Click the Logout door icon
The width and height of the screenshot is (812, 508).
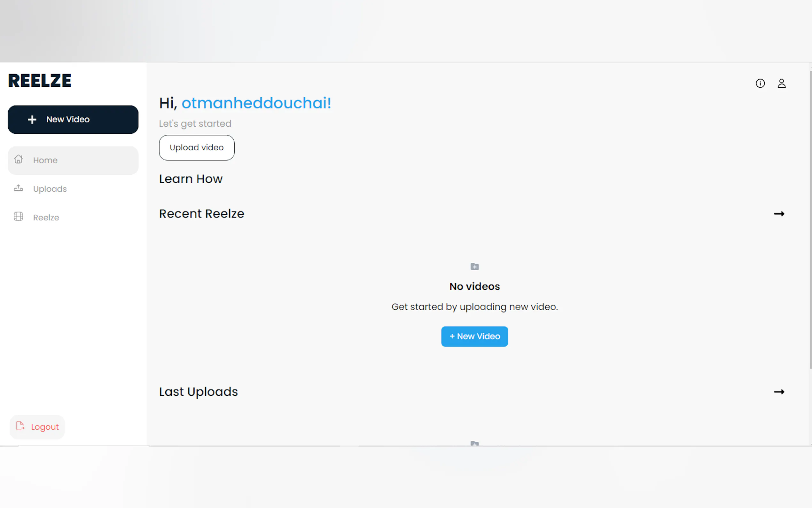20,426
